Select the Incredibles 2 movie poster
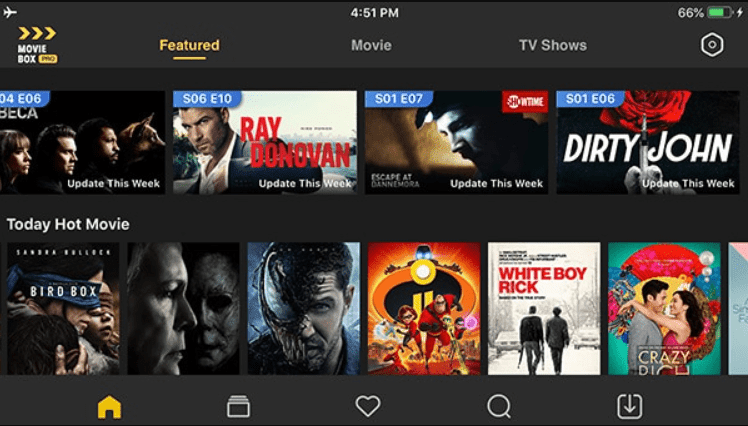 click(x=424, y=308)
